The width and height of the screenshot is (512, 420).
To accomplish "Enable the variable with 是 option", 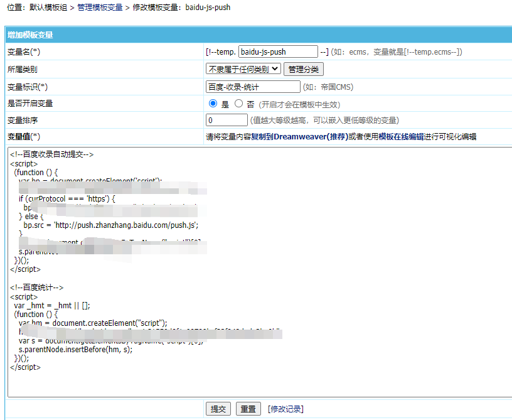I will (x=213, y=103).
